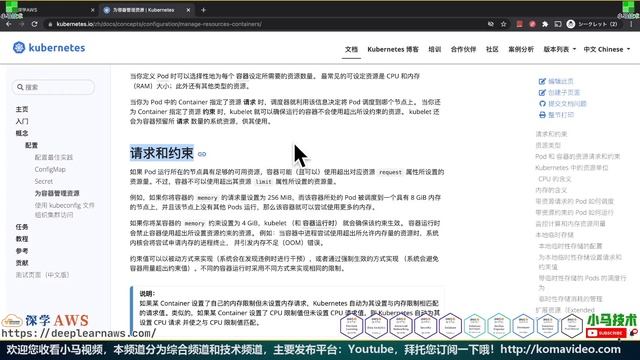The image size is (640, 360).
Task: Open 主页 in the left sidebar
Action: (22, 109)
